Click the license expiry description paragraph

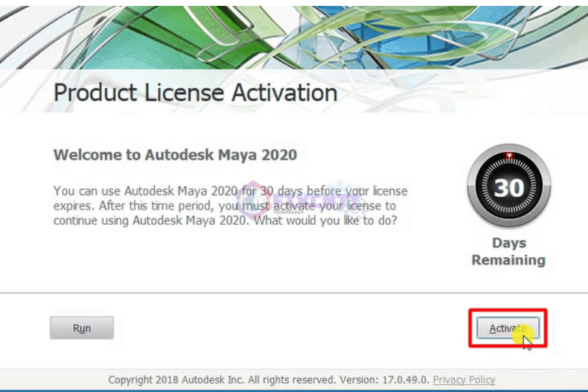pyautogui.click(x=229, y=206)
